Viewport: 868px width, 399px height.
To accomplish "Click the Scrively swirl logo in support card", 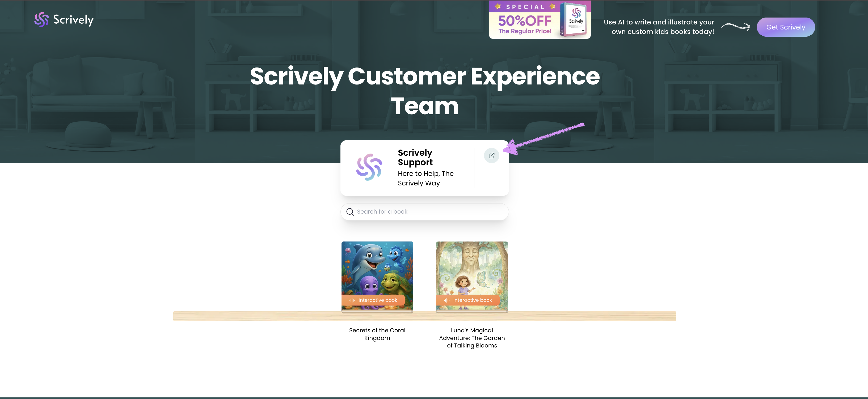I will pyautogui.click(x=369, y=167).
